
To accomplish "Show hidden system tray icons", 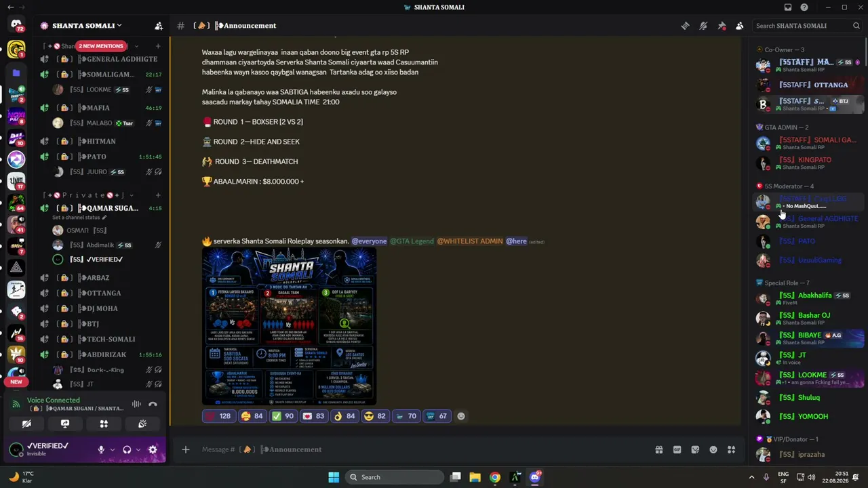I will click(x=751, y=477).
